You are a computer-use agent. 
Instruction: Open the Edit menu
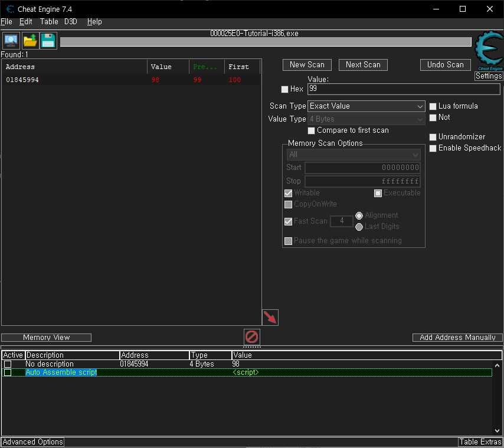point(26,21)
